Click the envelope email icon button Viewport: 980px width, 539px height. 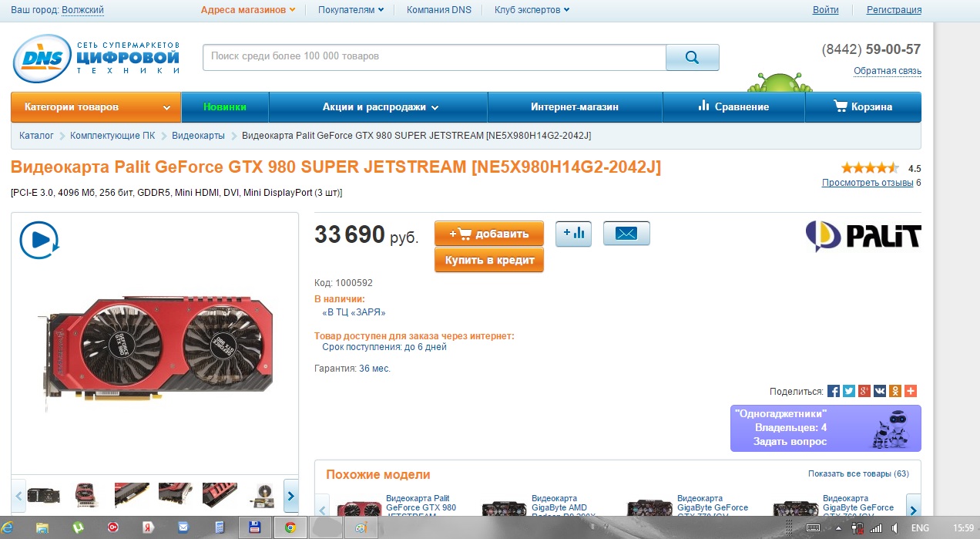(x=626, y=234)
